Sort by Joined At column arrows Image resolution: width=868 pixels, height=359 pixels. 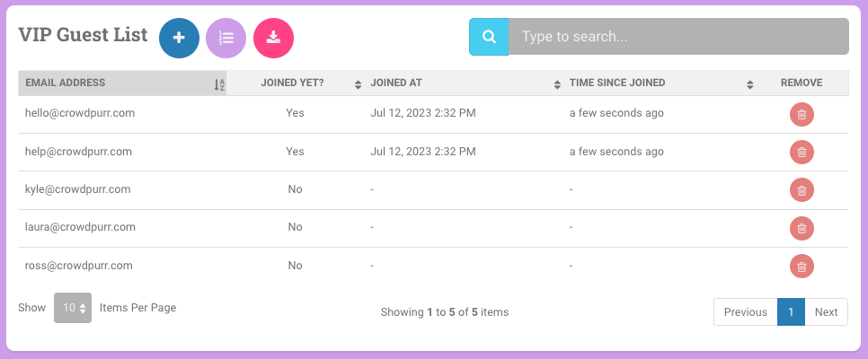click(557, 84)
